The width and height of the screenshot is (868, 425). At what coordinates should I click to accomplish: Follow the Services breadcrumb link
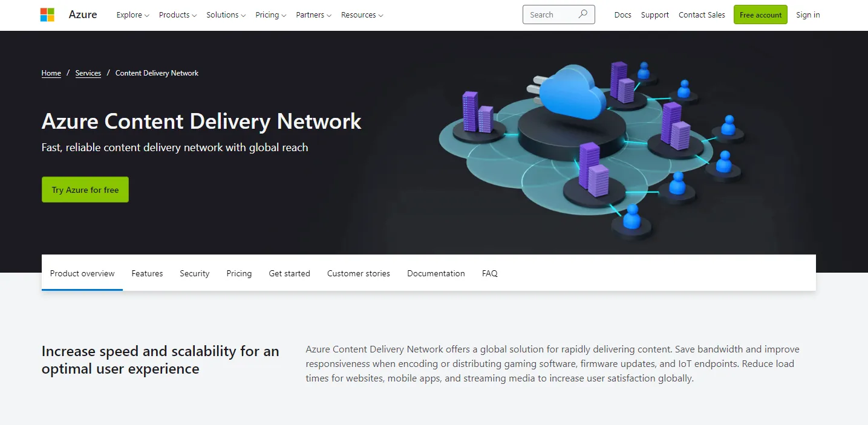click(88, 73)
